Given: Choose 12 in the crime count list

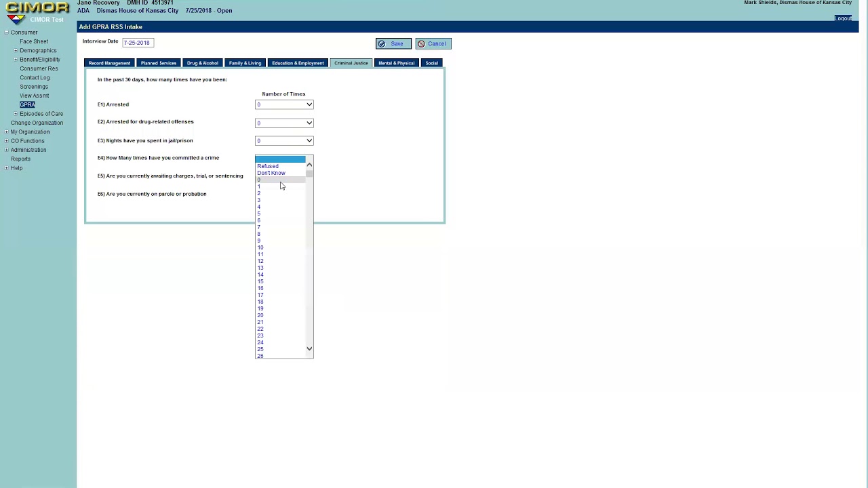Looking at the screenshot, I should 280,261.
